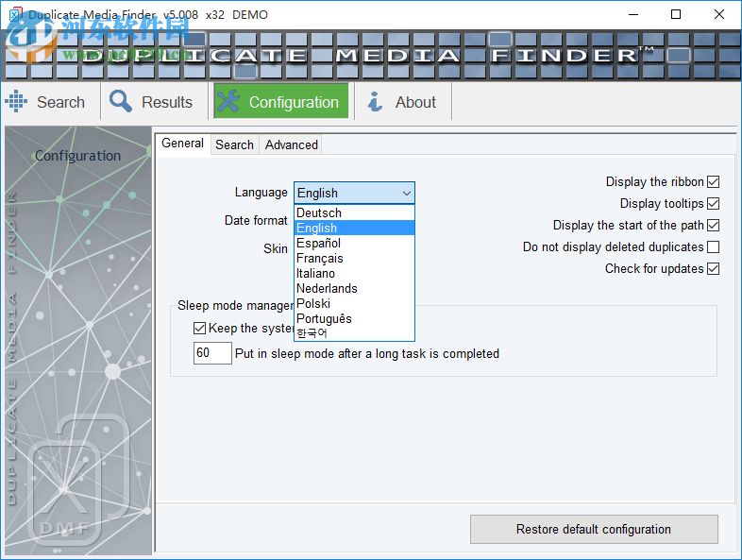The height and width of the screenshot is (560, 742).
Task: Toggle Check for updates checkbox
Action: click(713, 269)
